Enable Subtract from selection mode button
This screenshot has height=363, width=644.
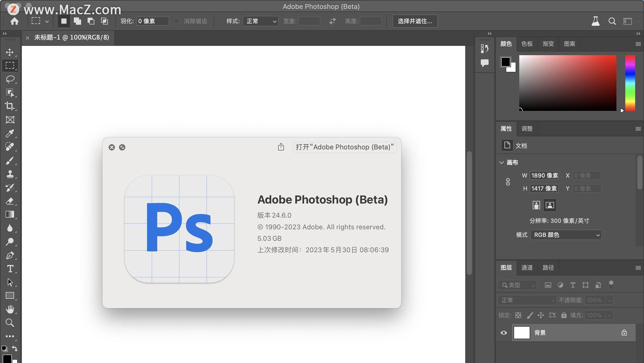91,21
